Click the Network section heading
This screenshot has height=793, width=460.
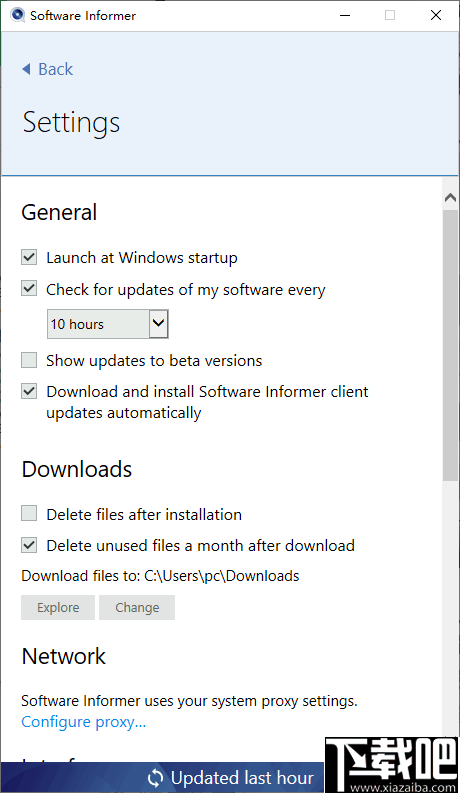(64, 656)
